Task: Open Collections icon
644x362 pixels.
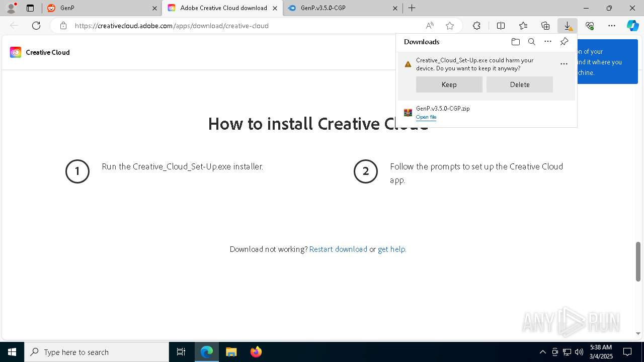Action: click(545, 26)
